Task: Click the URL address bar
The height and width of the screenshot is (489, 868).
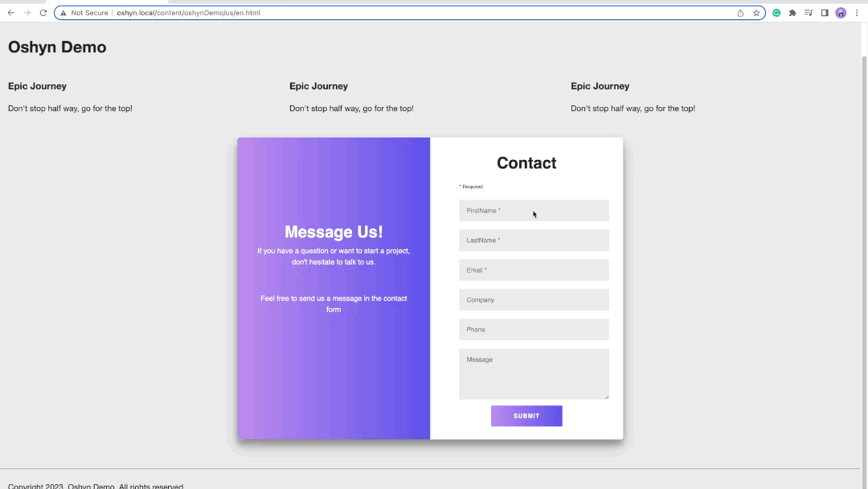Action: point(402,13)
